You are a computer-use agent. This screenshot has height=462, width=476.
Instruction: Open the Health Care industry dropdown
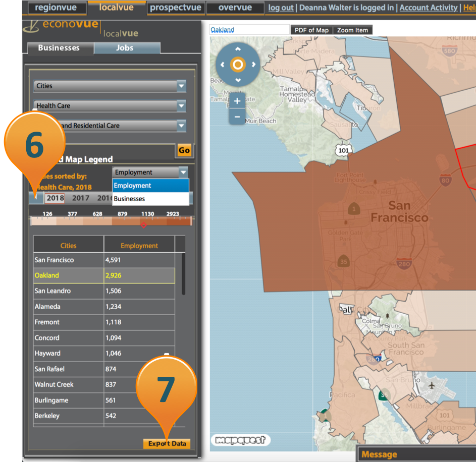click(x=110, y=106)
